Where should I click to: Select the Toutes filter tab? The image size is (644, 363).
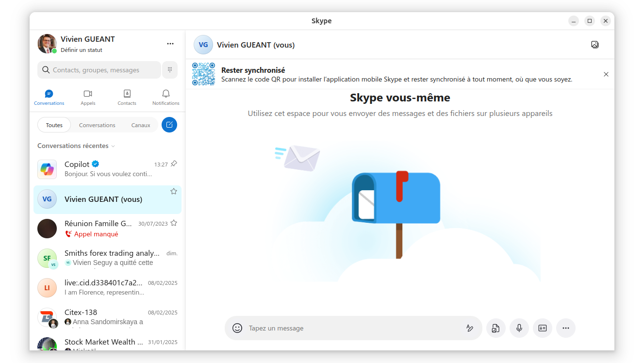pyautogui.click(x=54, y=125)
